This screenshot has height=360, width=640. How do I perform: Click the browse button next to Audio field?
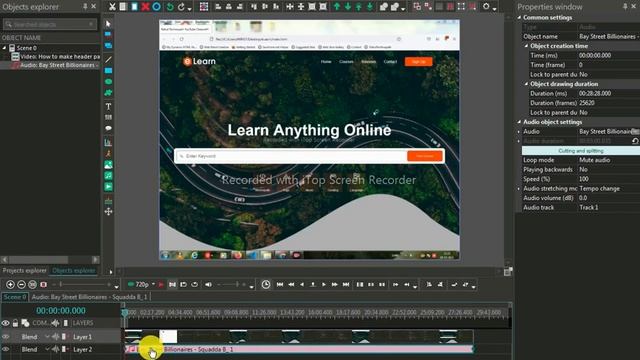[x=635, y=131]
